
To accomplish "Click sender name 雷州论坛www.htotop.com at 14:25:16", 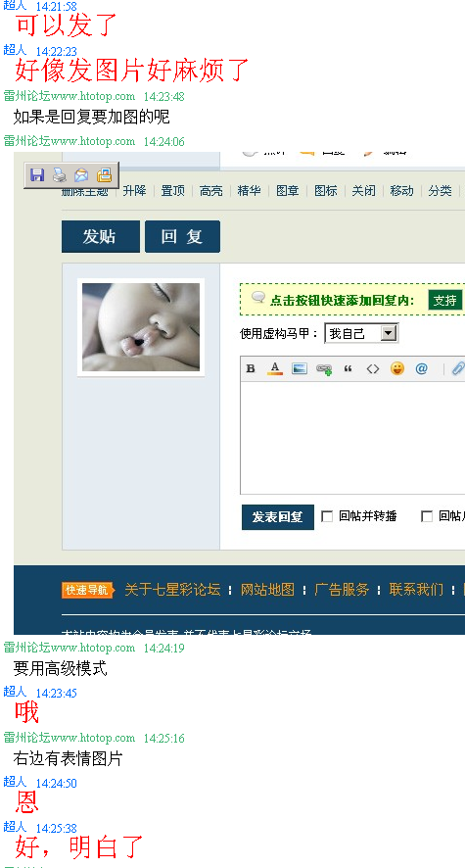I will click(70, 738).
